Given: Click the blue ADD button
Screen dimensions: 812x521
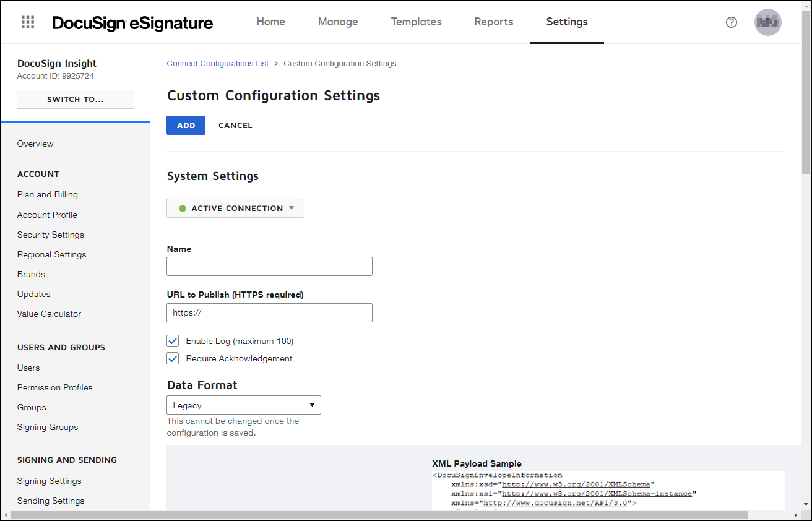Looking at the screenshot, I should pos(186,125).
